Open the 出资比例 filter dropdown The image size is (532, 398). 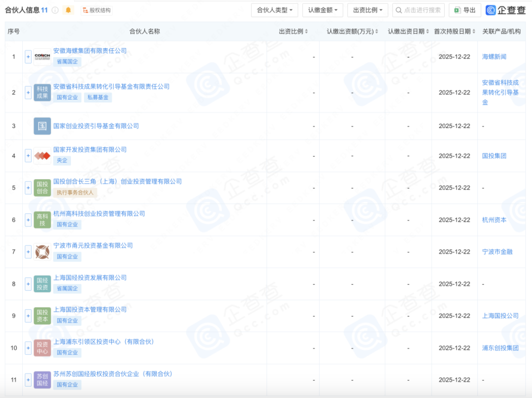pyautogui.click(x=367, y=10)
